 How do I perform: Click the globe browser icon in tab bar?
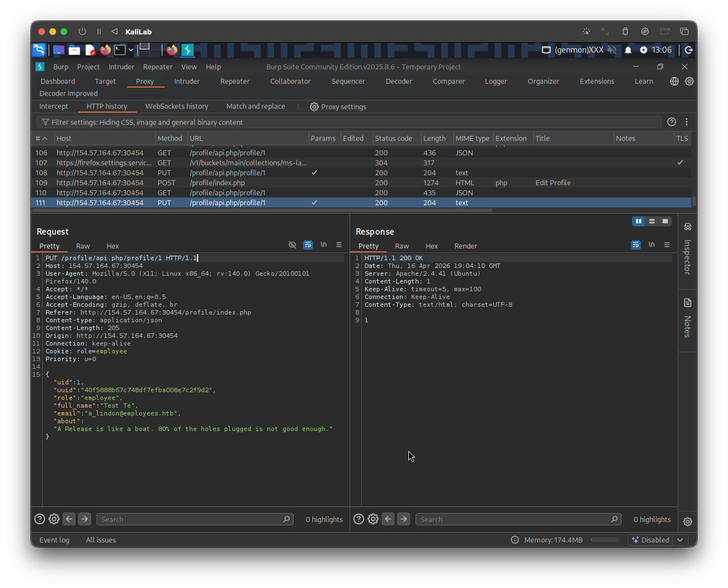(x=674, y=81)
